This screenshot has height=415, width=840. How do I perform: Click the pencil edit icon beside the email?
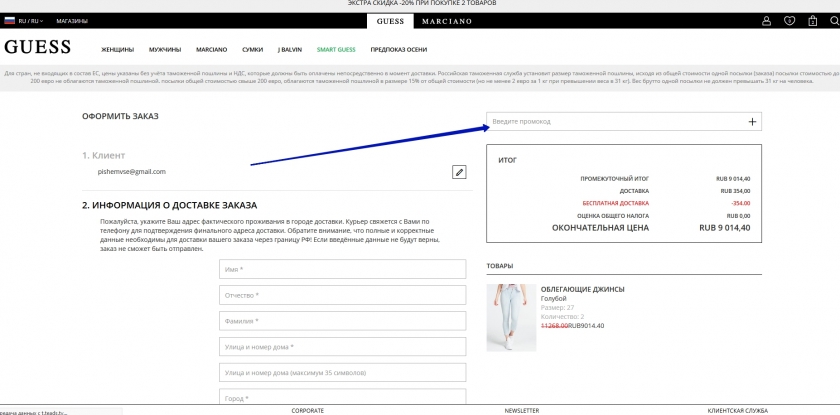[x=459, y=172]
